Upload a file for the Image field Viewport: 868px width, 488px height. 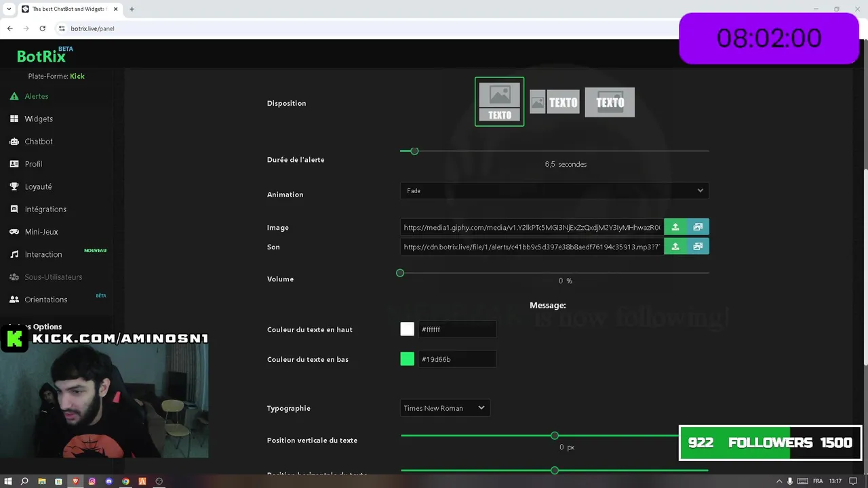(x=675, y=227)
